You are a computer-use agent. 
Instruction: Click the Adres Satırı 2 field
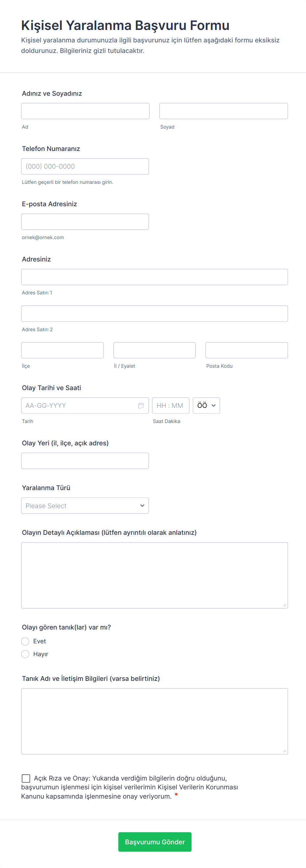(x=154, y=313)
